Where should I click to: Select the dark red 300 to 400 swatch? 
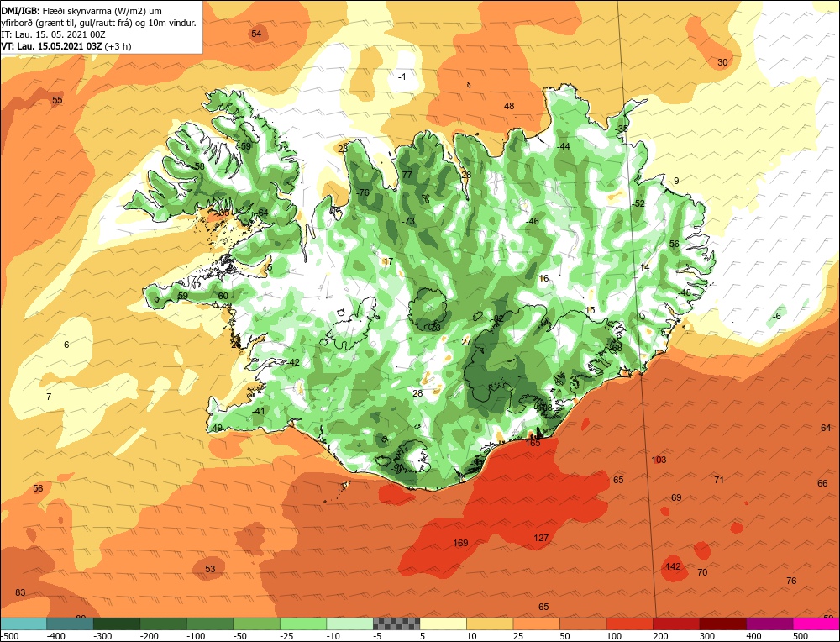coord(722,624)
